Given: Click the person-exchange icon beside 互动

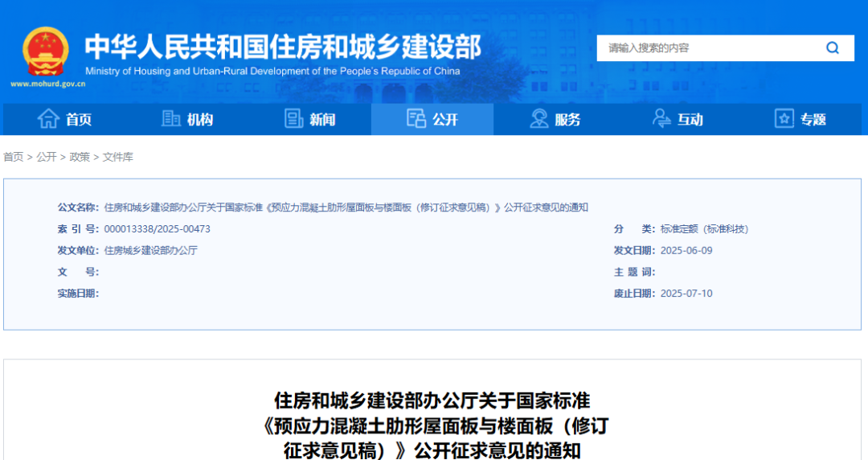Looking at the screenshot, I should (x=661, y=118).
